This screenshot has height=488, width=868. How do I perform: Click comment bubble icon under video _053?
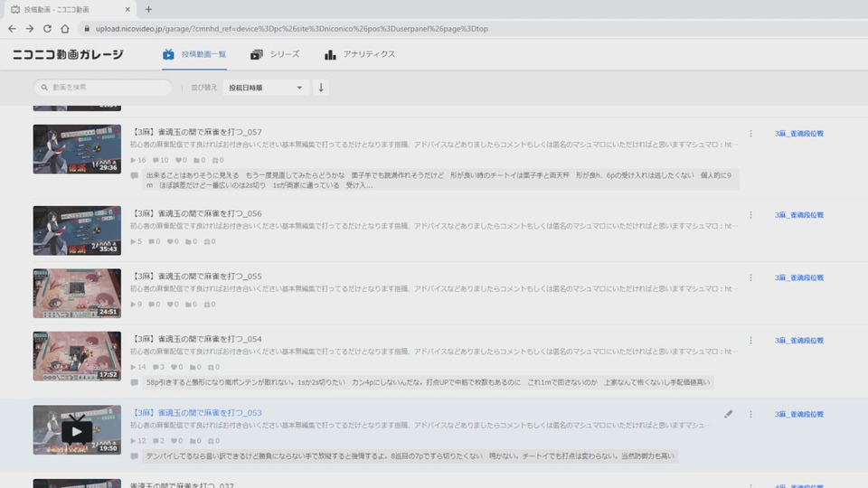point(135,455)
